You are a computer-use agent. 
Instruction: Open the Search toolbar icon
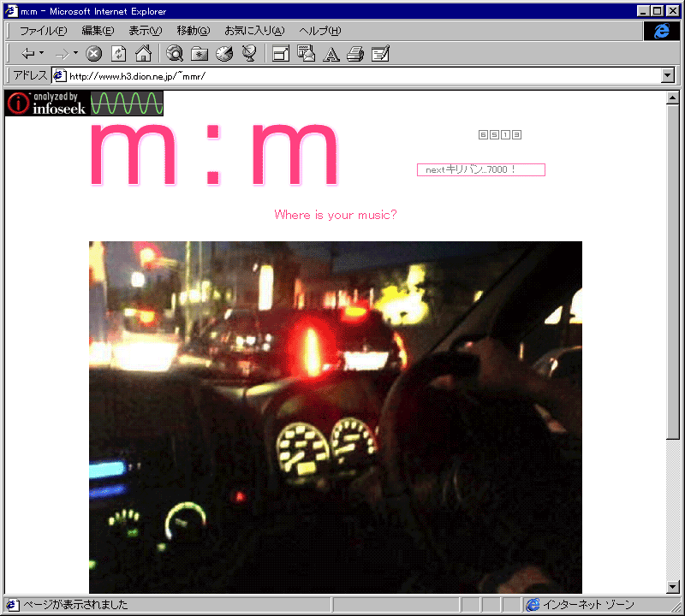pyautogui.click(x=175, y=54)
